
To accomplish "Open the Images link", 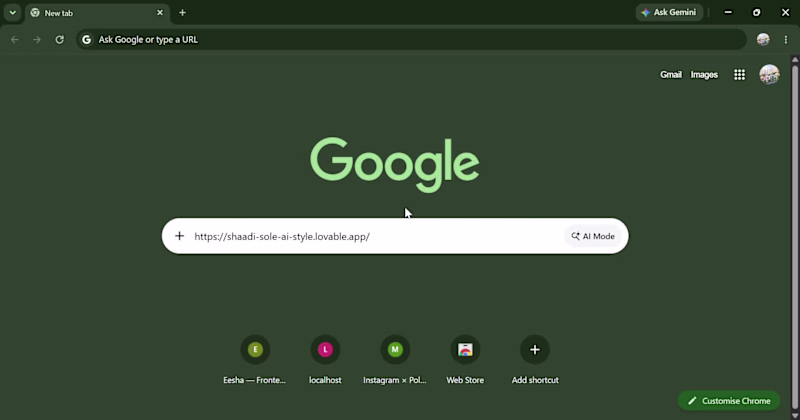I will coord(704,75).
